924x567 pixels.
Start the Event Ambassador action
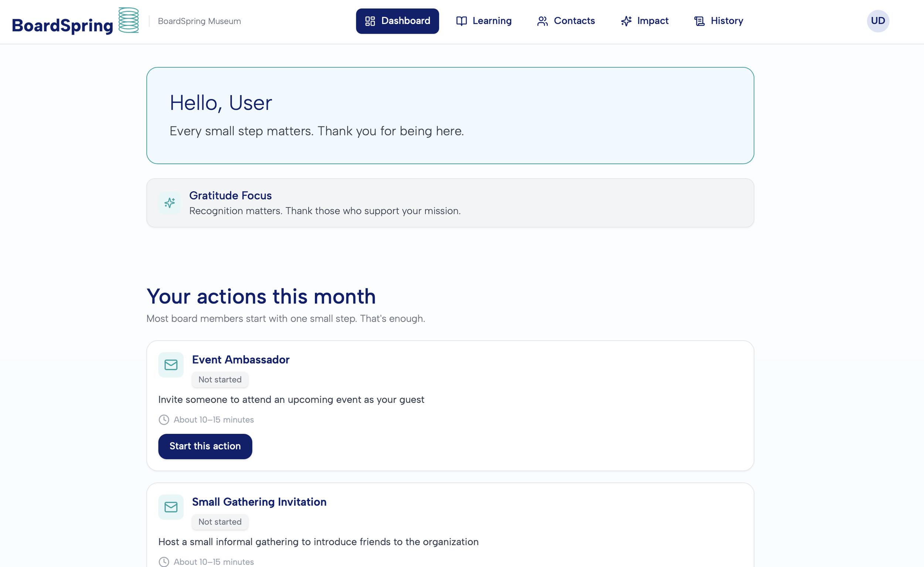tap(205, 446)
